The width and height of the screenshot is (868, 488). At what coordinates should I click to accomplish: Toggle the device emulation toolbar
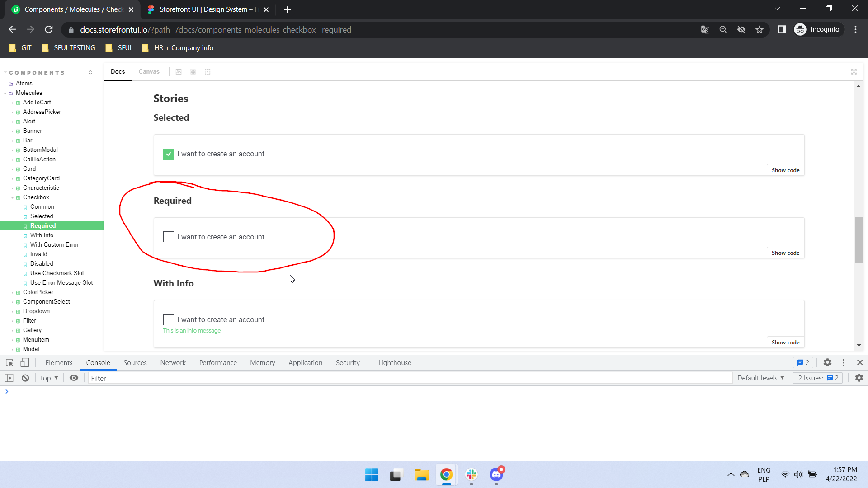[25, 362]
